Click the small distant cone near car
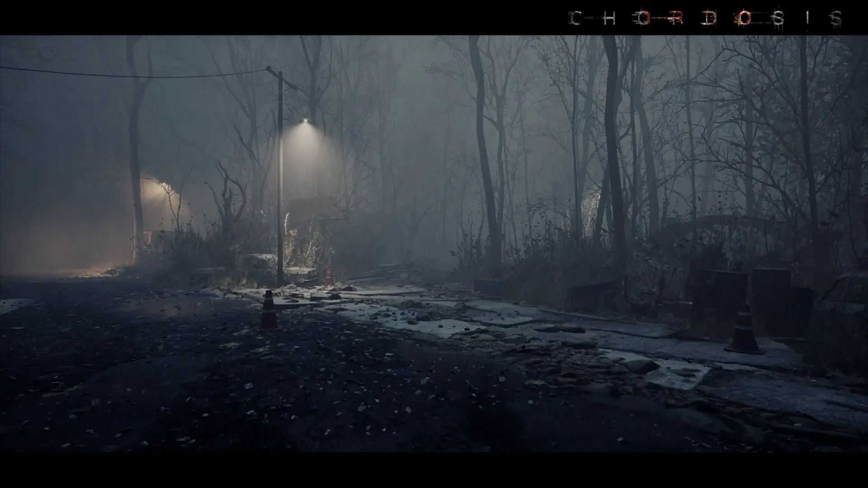868x488 pixels. [x=330, y=277]
